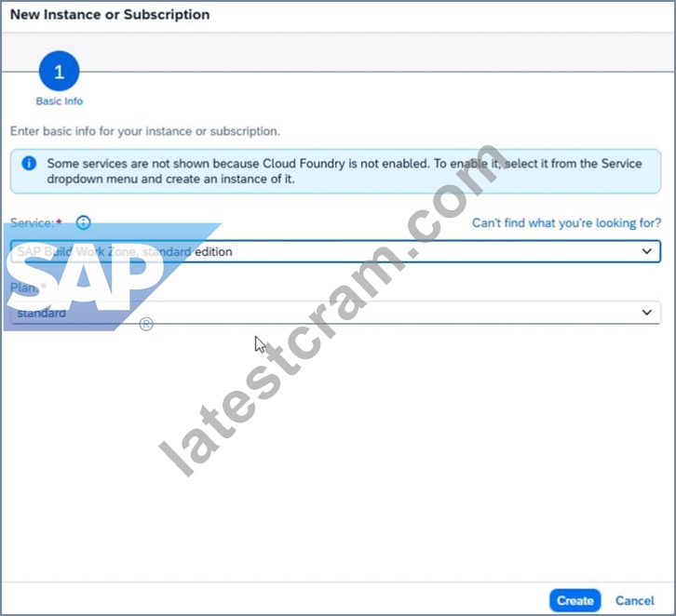The width and height of the screenshot is (676, 616).
Task: Click the latestcram.com watermark text
Action: (334, 310)
